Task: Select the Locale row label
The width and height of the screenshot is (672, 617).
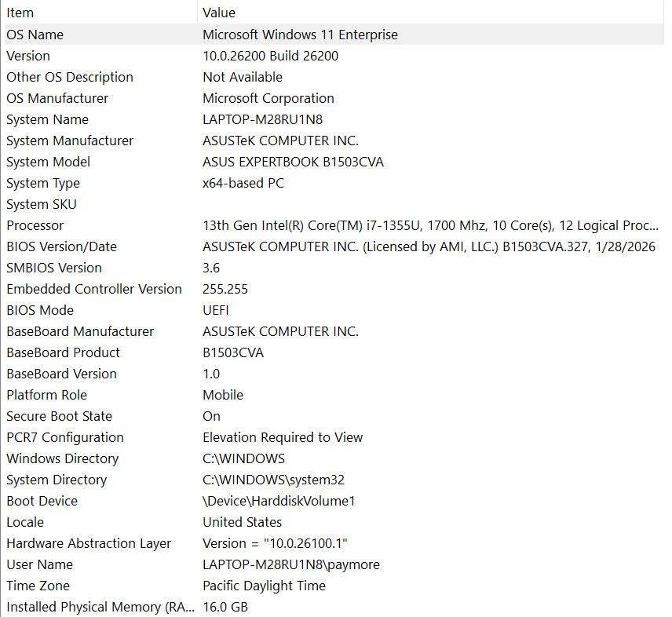Action: pyautogui.click(x=25, y=522)
